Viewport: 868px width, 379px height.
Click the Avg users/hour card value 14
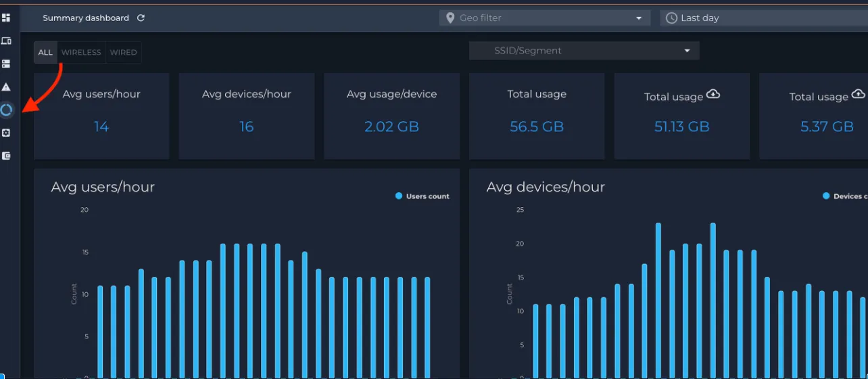tap(101, 127)
